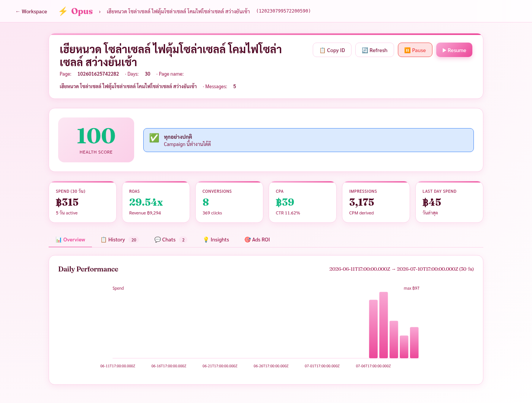Click the clipboard icon on Copy ID
This screenshot has width=532, height=403.
[x=322, y=50]
